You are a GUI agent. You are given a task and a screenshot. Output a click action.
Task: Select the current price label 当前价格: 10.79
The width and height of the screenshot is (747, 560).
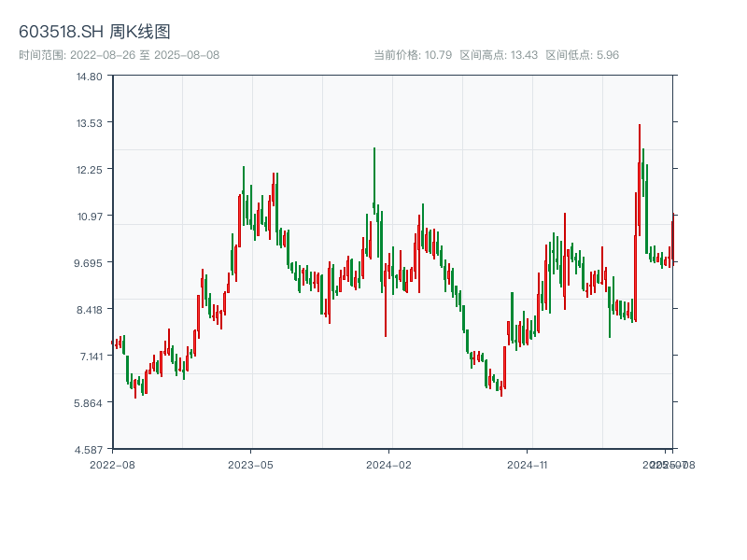[x=413, y=55]
